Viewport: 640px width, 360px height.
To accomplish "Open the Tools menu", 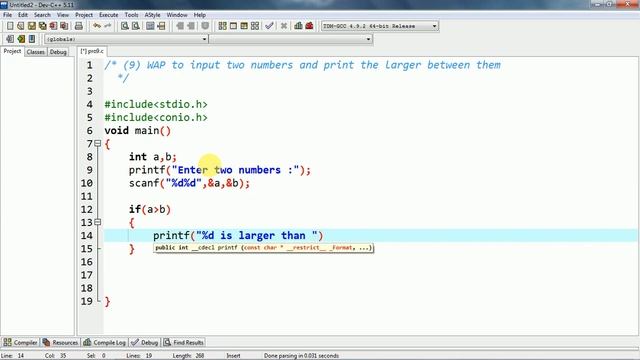I will click(x=131, y=15).
